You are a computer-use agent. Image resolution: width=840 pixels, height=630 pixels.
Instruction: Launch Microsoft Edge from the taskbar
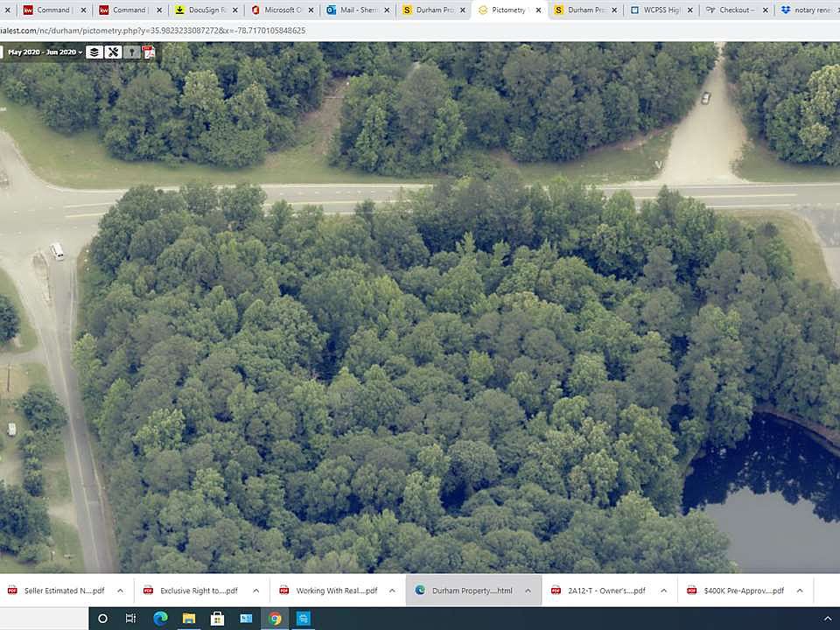[160, 619]
